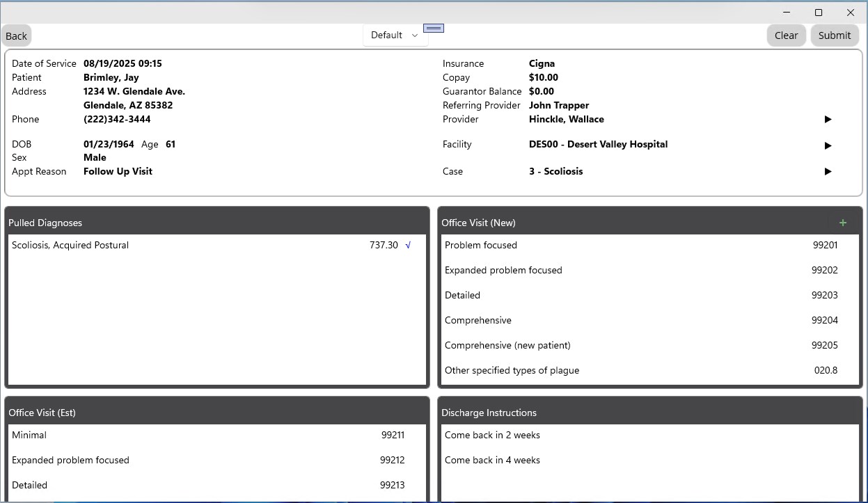
Task: Click the Appt Reason Follow Up Visit
Action: 118,171
